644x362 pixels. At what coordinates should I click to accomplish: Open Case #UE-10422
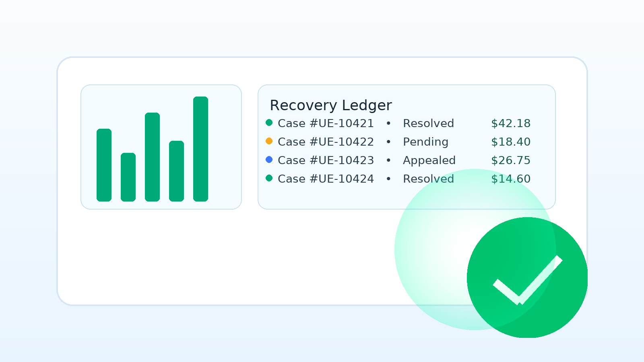pos(326,142)
